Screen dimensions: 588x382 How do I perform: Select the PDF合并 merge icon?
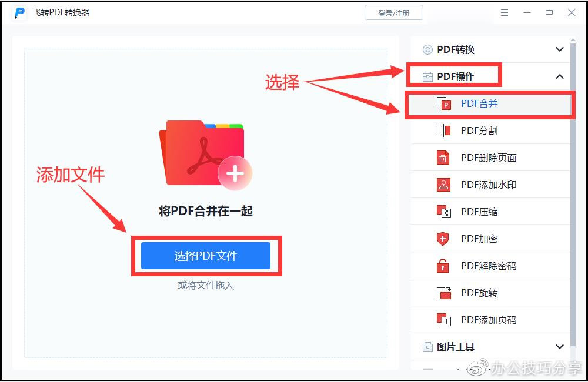(x=443, y=103)
